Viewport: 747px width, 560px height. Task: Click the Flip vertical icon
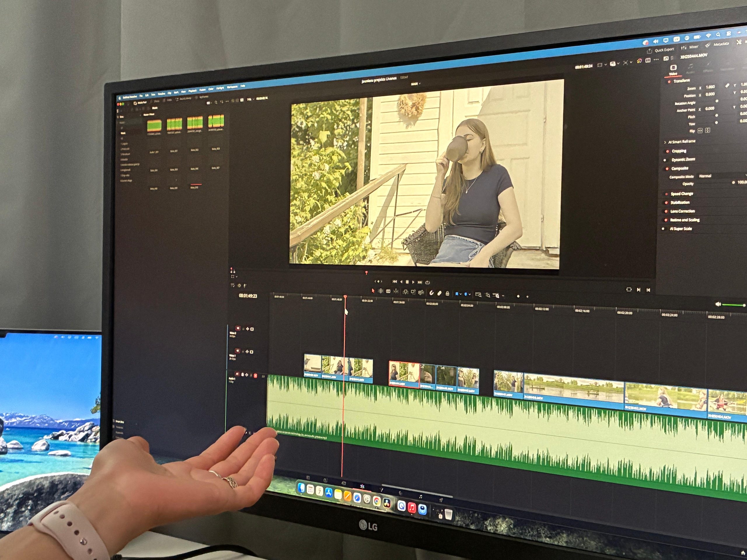[708, 130]
